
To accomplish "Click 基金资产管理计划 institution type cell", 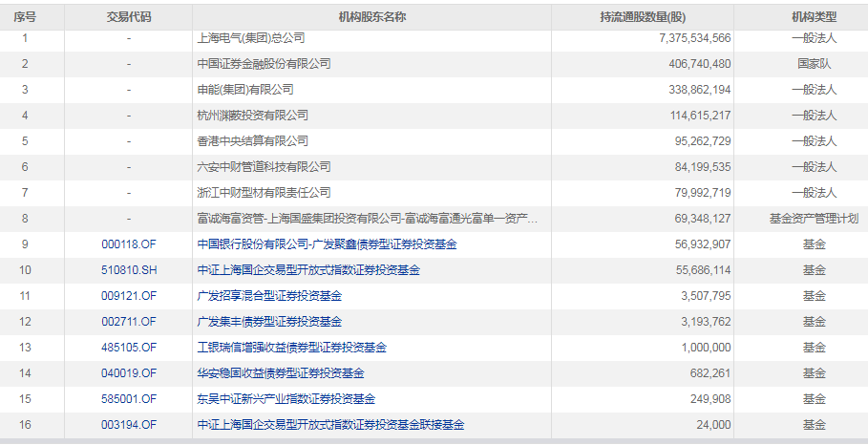I will (x=814, y=219).
